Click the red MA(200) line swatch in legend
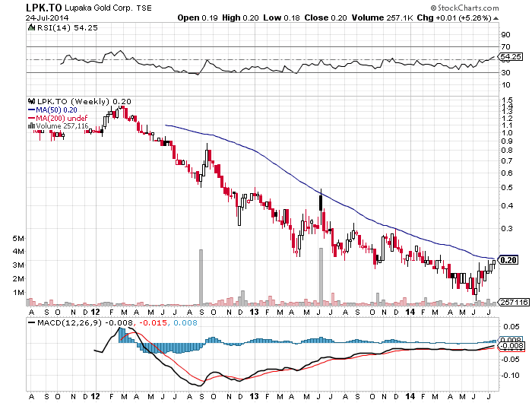Screen dimensions: 532x403 [x=32, y=118]
